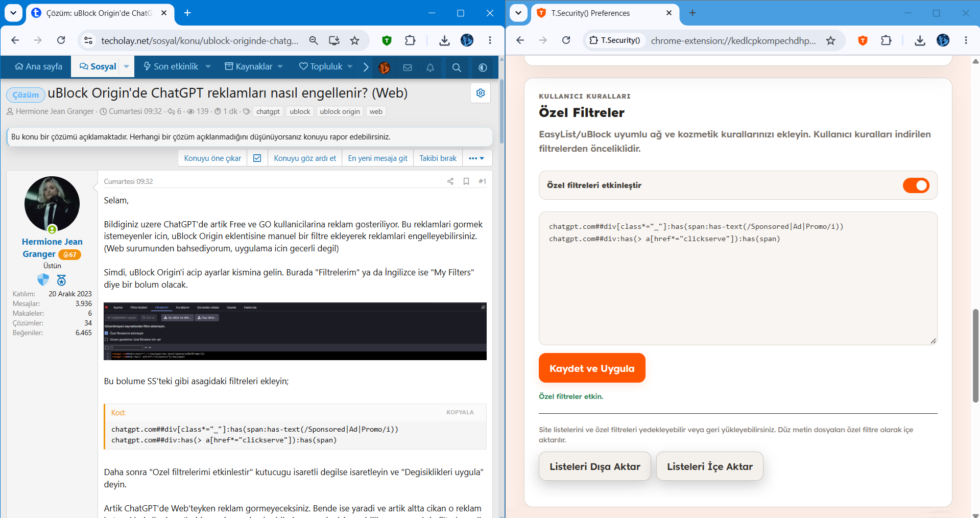Expand Topluluk dropdown arrow
980x518 pixels.
[350, 66]
